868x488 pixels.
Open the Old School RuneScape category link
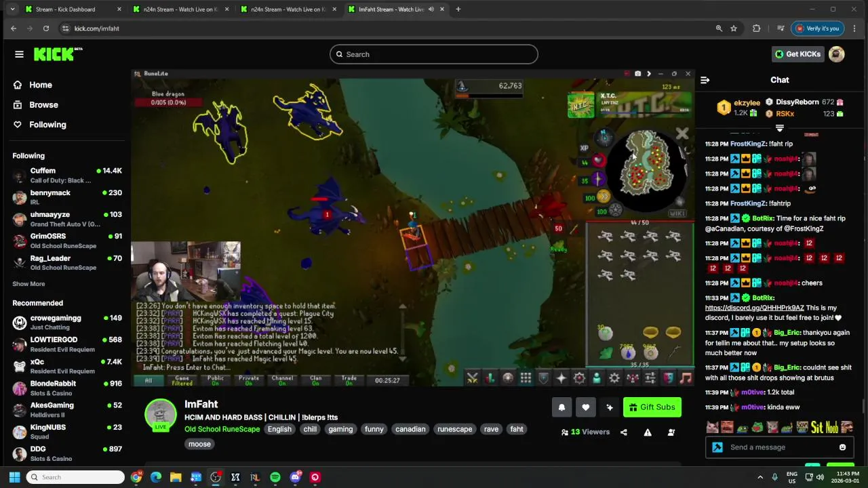click(222, 429)
